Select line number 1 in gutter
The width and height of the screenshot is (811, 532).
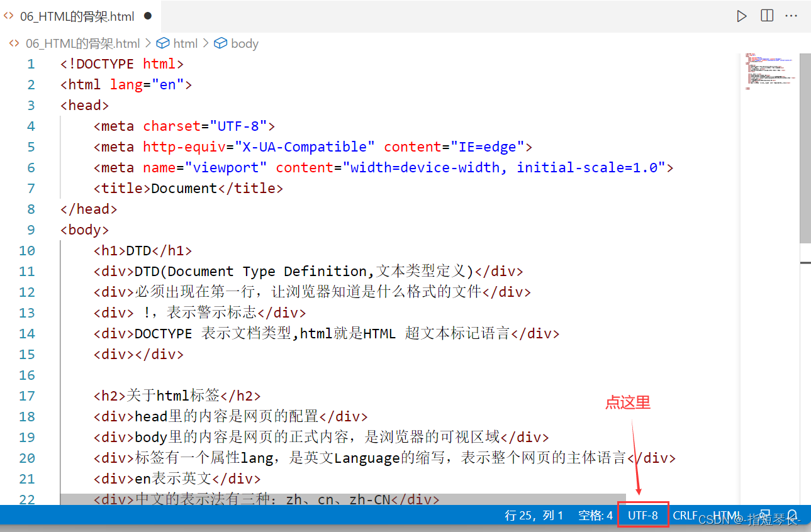pyautogui.click(x=31, y=64)
